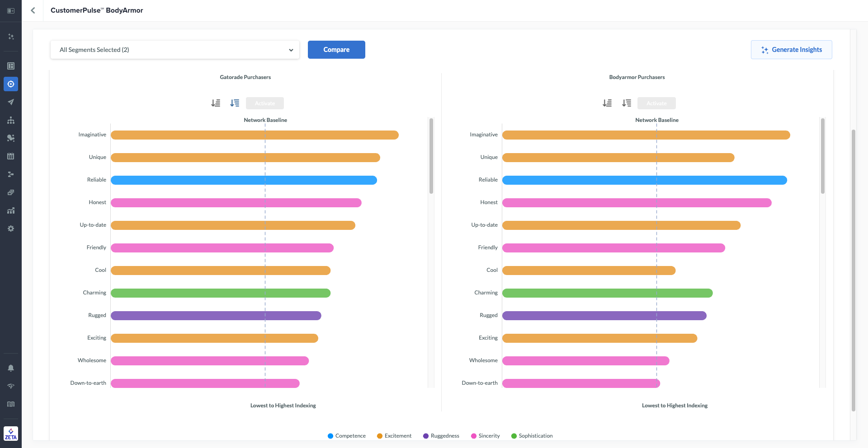Toggle Competence legend item
This screenshot has height=448, width=868.
click(x=347, y=436)
